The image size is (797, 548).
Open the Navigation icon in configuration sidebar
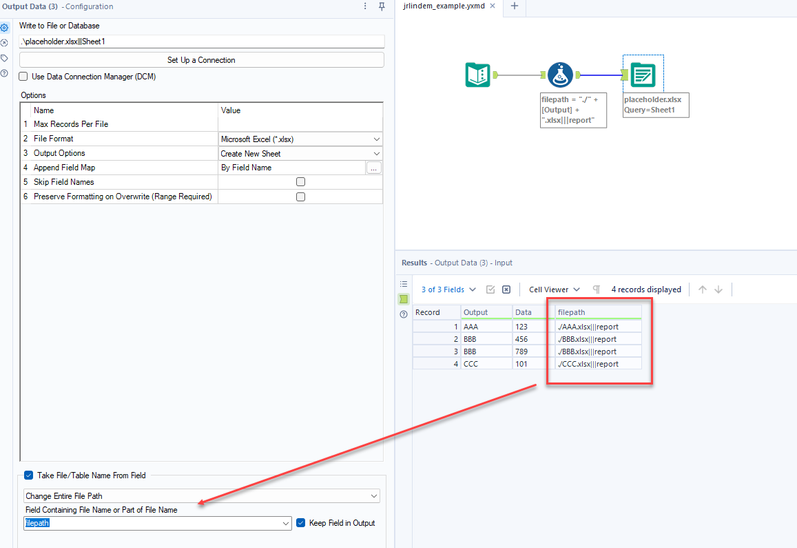click(x=5, y=43)
